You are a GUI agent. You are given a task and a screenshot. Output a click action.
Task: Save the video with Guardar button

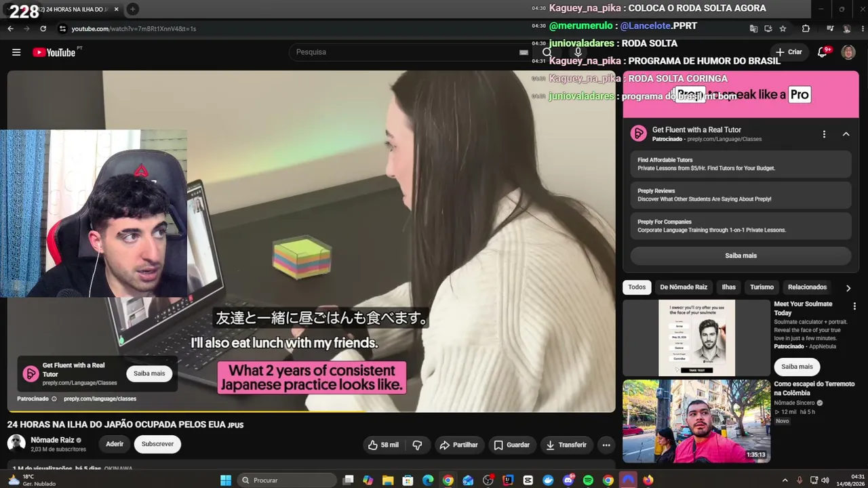pyautogui.click(x=511, y=445)
